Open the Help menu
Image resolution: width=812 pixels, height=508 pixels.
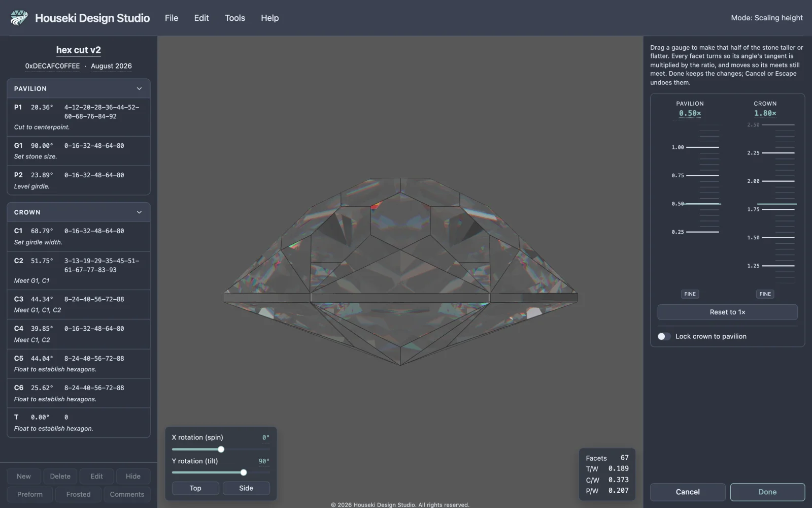tap(270, 18)
